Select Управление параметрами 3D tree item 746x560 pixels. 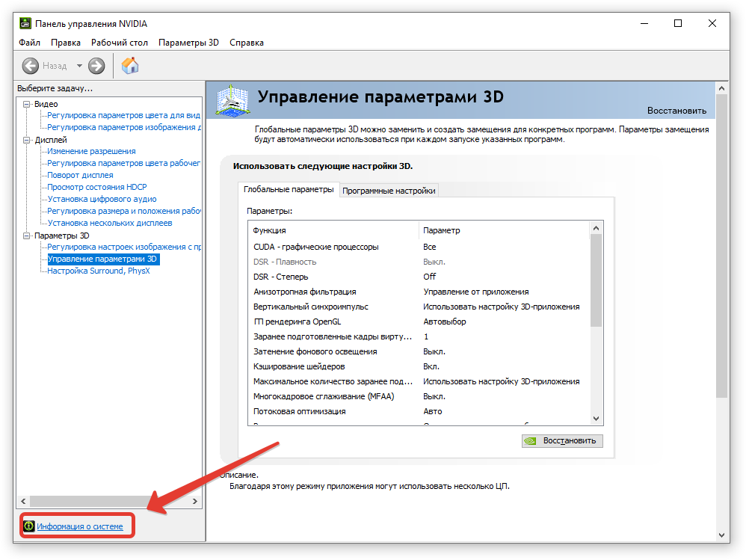(103, 259)
